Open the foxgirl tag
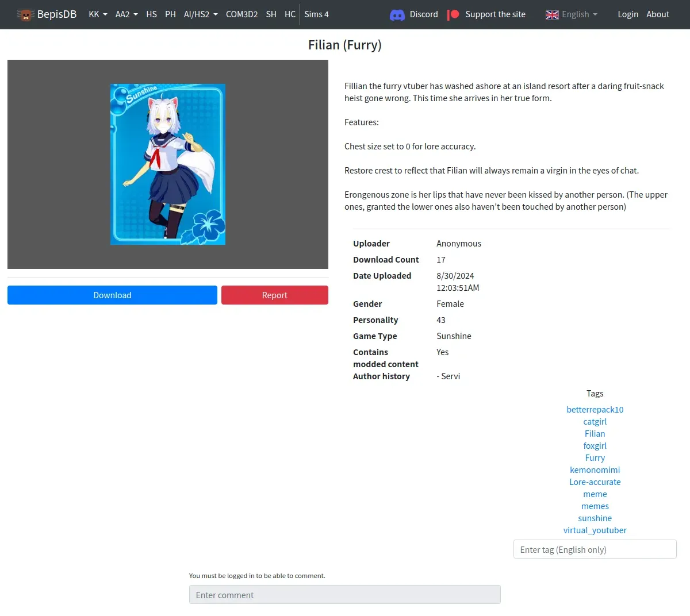 pos(595,446)
